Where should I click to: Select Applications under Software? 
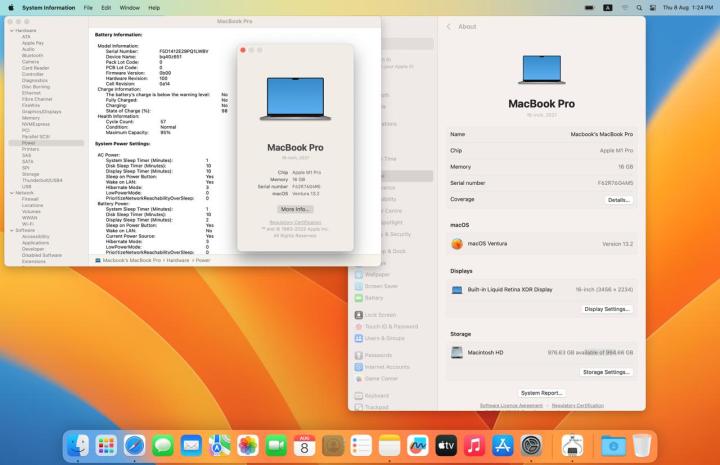click(x=35, y=242)
